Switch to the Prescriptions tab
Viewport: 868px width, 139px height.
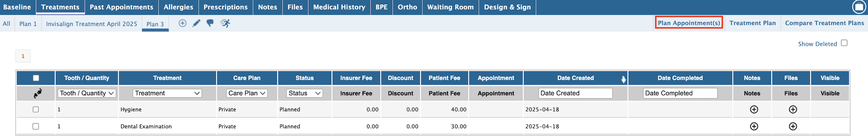tap(226, 7)
